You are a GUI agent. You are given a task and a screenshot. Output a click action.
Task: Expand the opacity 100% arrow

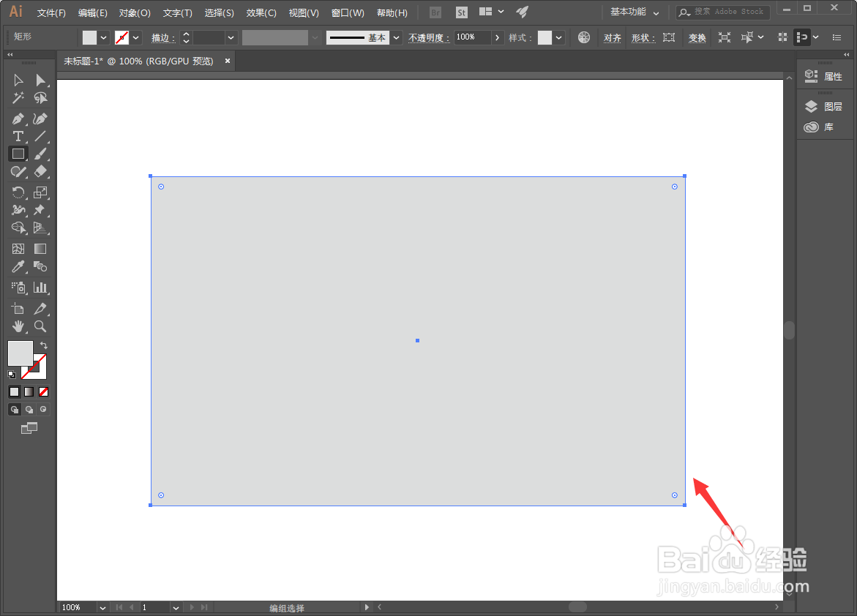[x=497, y=38]
